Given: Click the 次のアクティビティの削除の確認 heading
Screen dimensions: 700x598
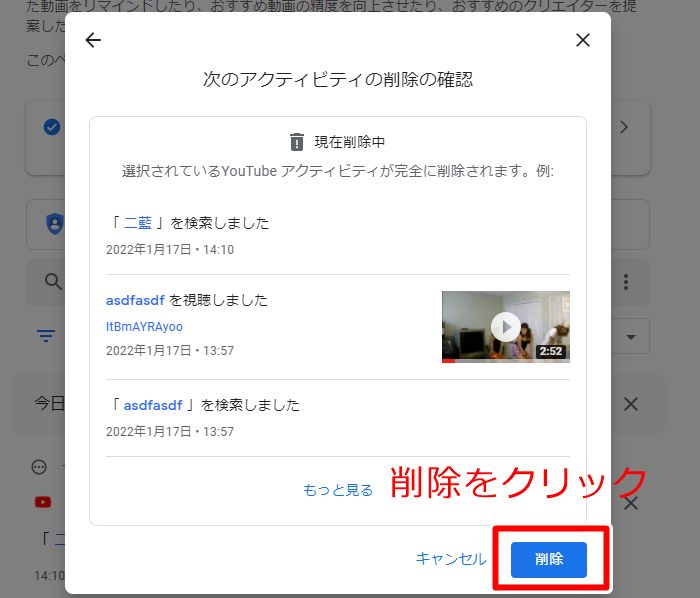Looking at the screenshot, I should [338, 79].
